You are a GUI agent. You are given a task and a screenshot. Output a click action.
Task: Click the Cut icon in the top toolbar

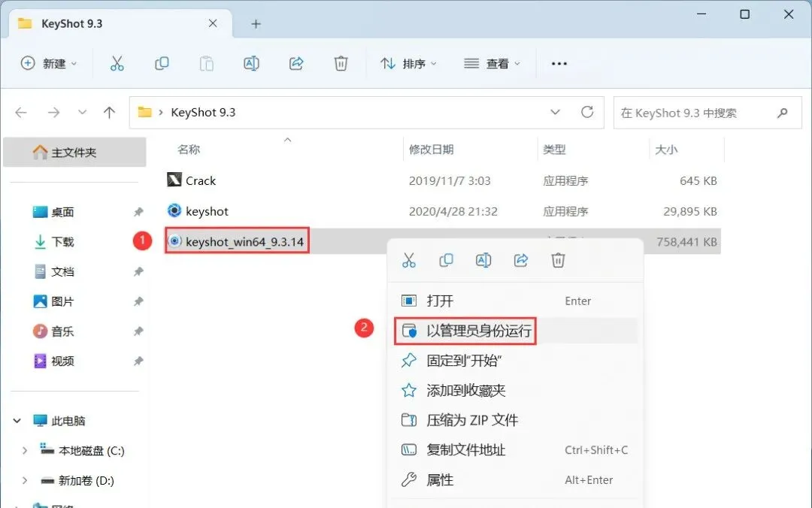[x=117, y=63]
